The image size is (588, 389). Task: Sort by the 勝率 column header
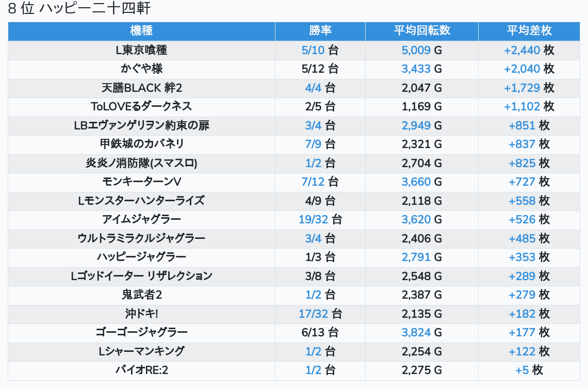[x=320, y=31]
